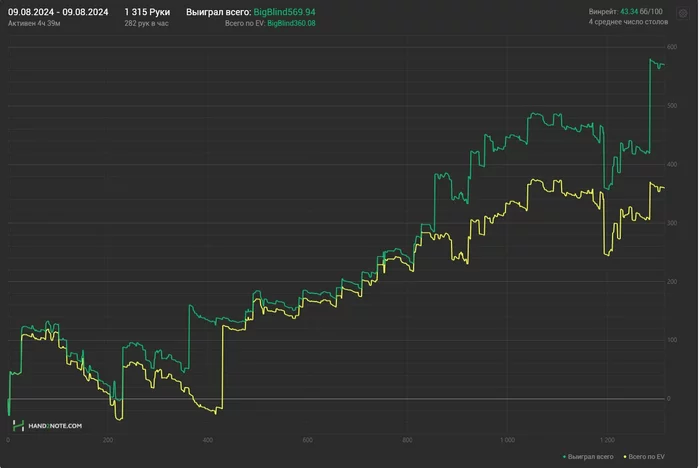Image resolution: width=700 pixels, height=468 pixels.
Task: Click the y-axis label 500
Action: point(672,106)
